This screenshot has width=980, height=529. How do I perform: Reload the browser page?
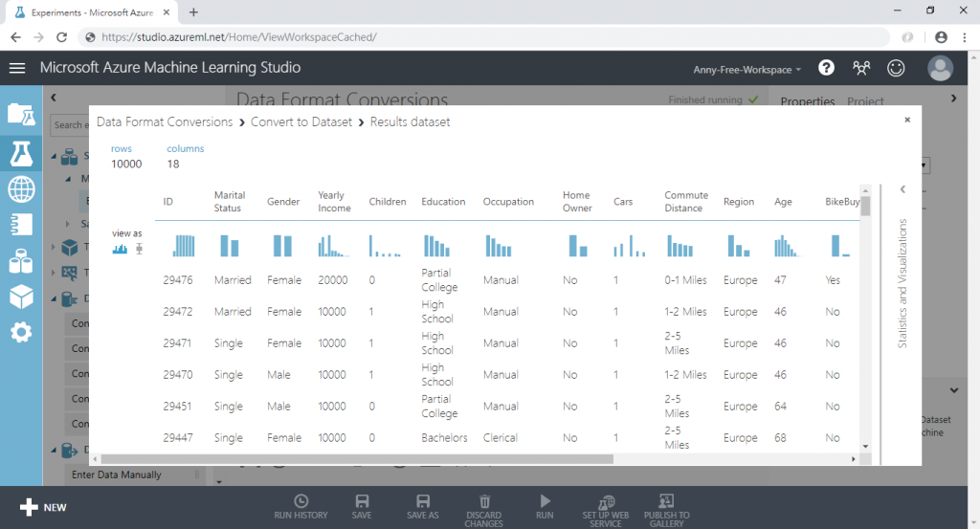click(62, 37)
